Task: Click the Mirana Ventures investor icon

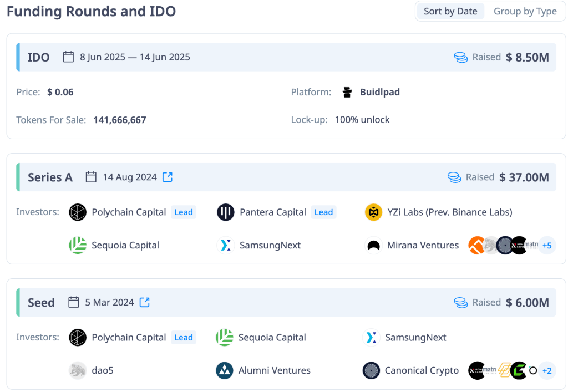Action: click(373, 245)
